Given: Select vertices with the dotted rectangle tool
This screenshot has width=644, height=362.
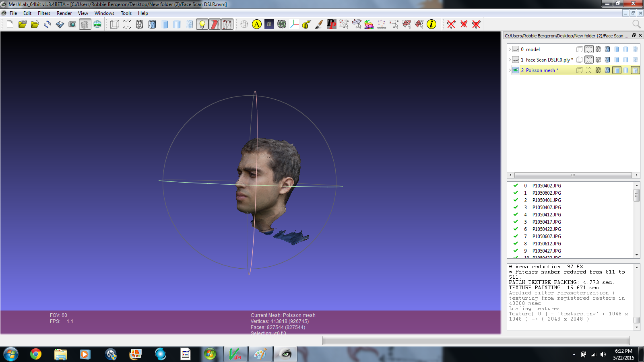Looking at the screenshot, I should click(394, 25).
